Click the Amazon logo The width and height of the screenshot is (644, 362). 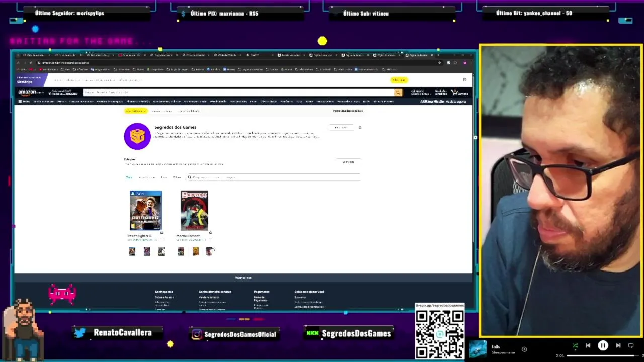pos(31,93)
